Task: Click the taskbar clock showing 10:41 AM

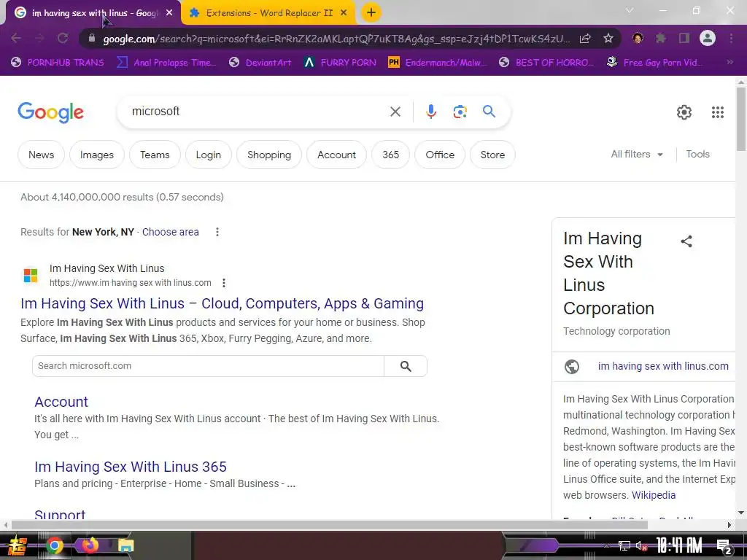Action: pos(679,545)
